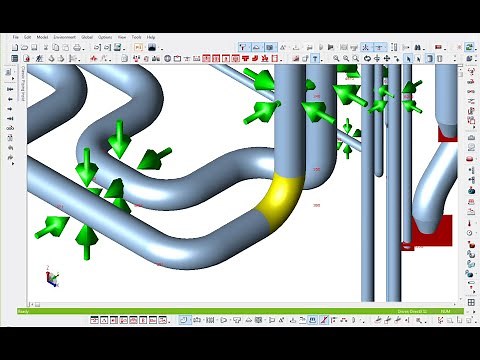The height and width of the screenshot is (360, 480).
Task: Open the Edit menu
Action: 27,37
